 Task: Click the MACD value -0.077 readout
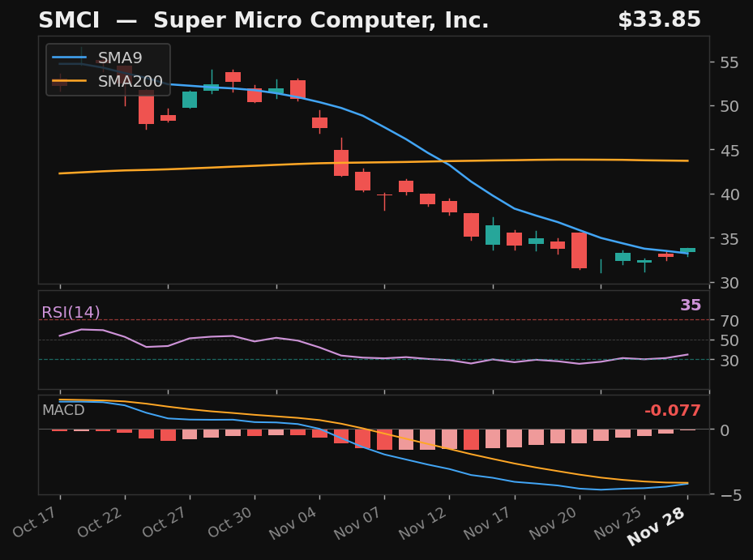tap(672, 411)
